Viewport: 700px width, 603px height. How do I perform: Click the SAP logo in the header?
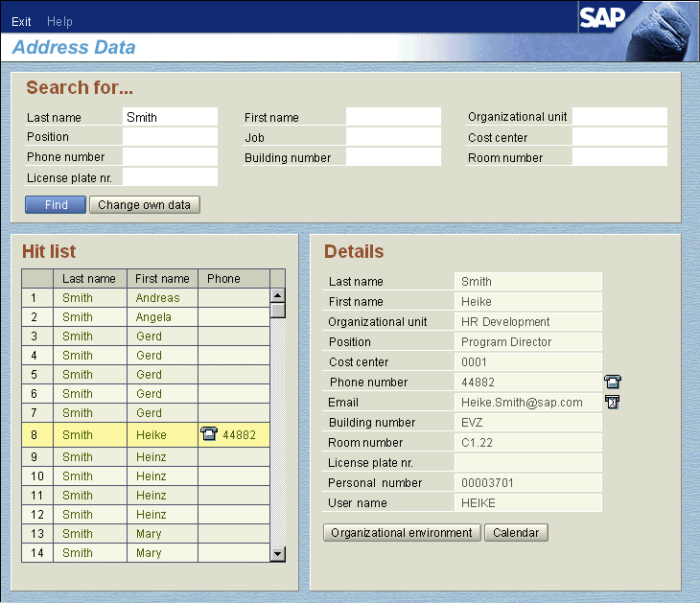click(603, 18)
